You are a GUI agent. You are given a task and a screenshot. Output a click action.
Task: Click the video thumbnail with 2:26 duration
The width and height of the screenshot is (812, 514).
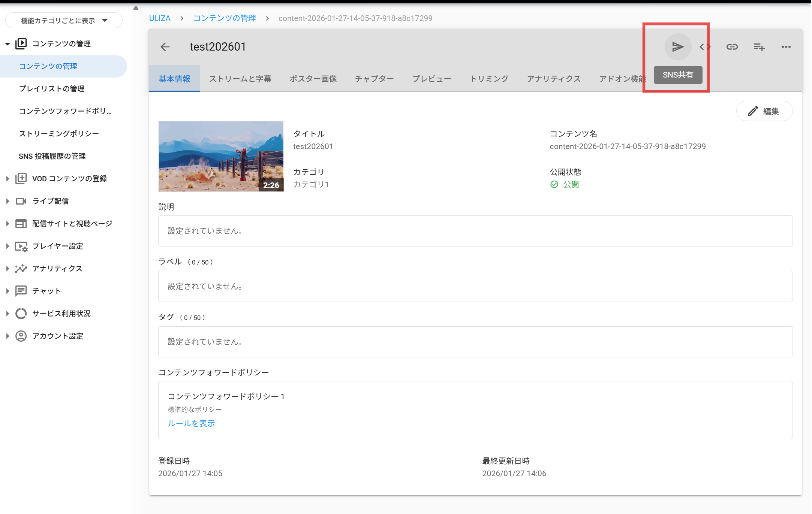[x=221, y=156]
